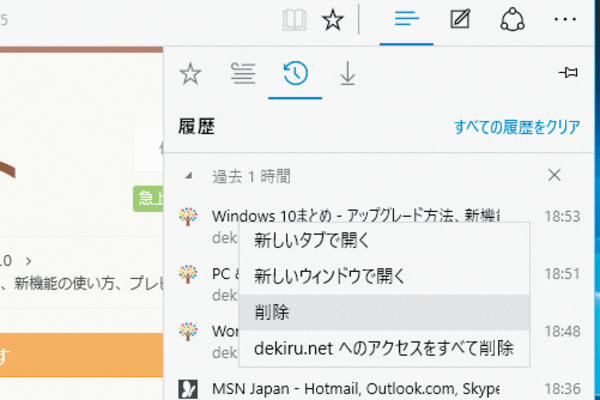The height and width of the screenshot is (400, 600).
Task: Click the 18:36 timestamp
Action: click(562, 389)
